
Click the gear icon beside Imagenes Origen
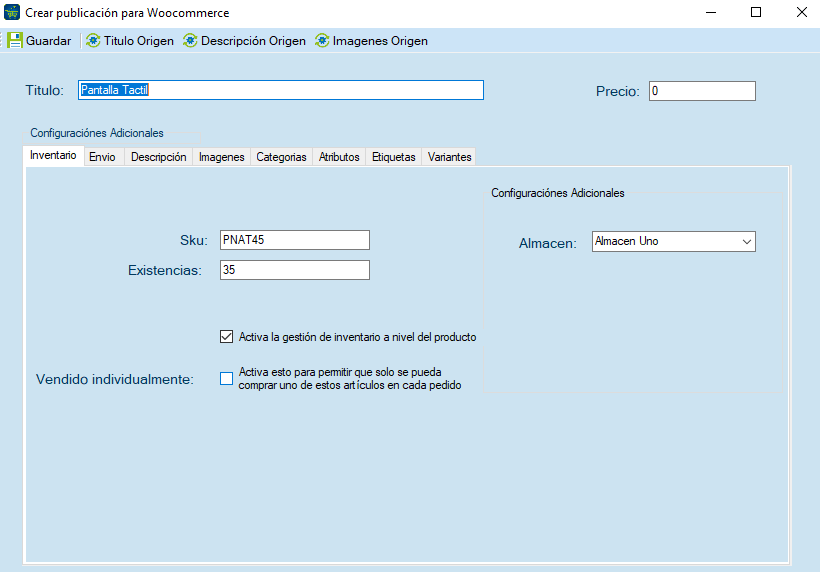coord(322,41)
